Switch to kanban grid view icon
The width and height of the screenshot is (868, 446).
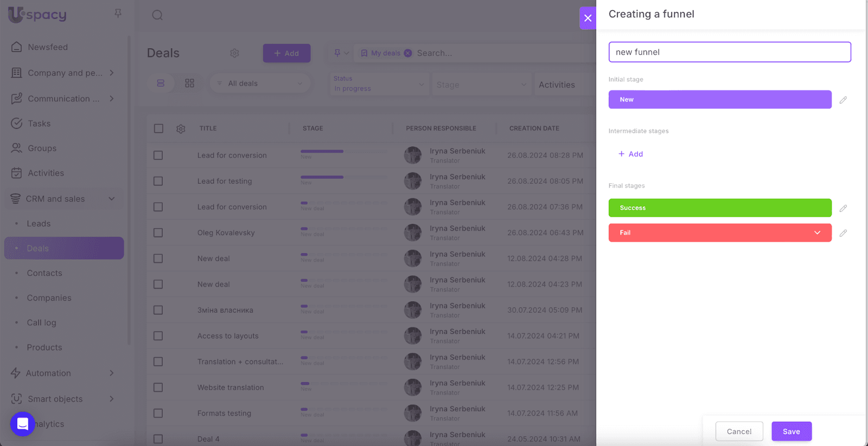coord(189,83)
